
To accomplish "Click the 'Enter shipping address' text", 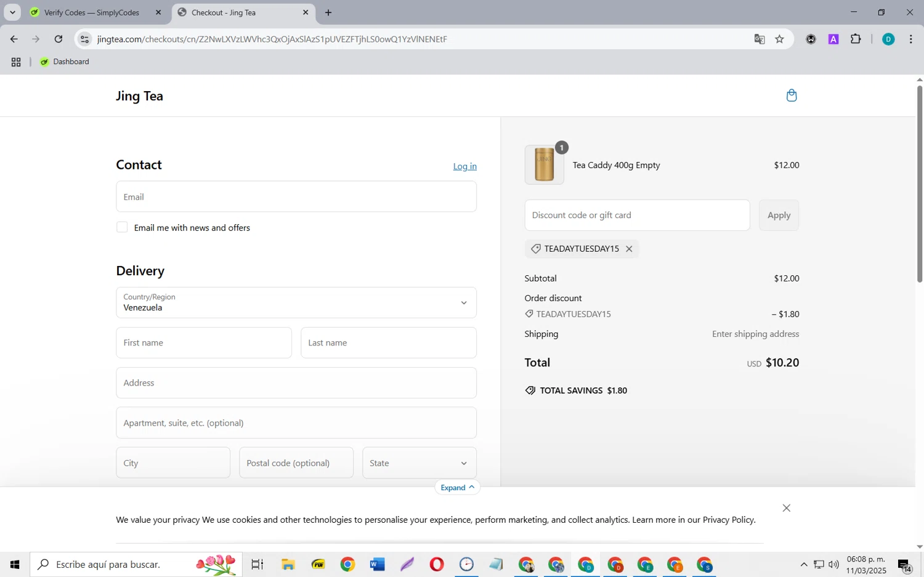I will (756, 334).
